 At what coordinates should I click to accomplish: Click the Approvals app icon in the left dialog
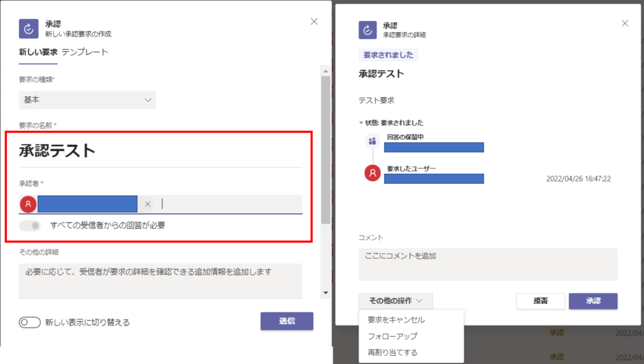[29, 28]
